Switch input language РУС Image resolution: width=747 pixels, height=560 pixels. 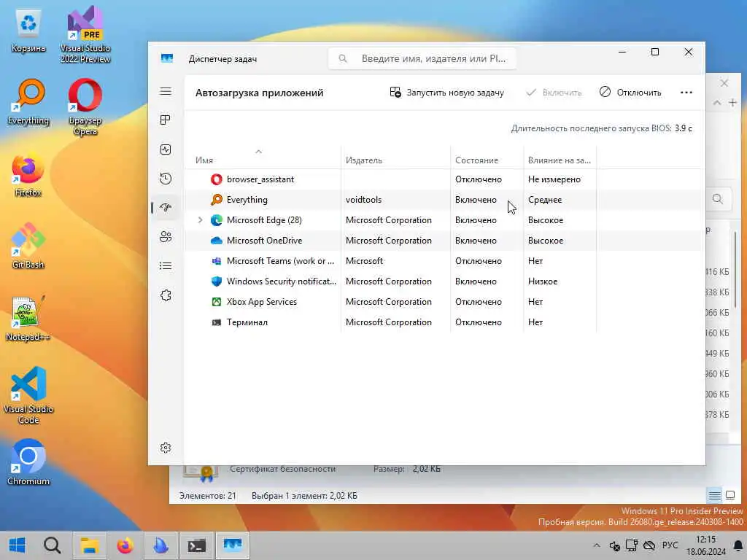[670, 545]
